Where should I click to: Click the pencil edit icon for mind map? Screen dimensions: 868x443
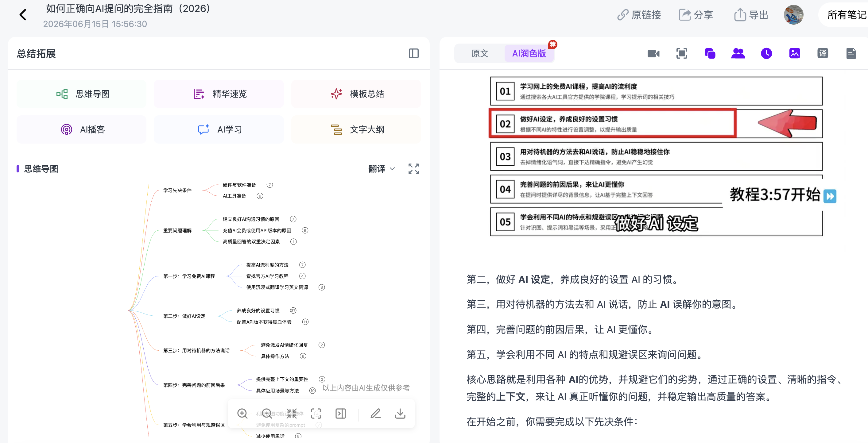[x=375, y=414]
